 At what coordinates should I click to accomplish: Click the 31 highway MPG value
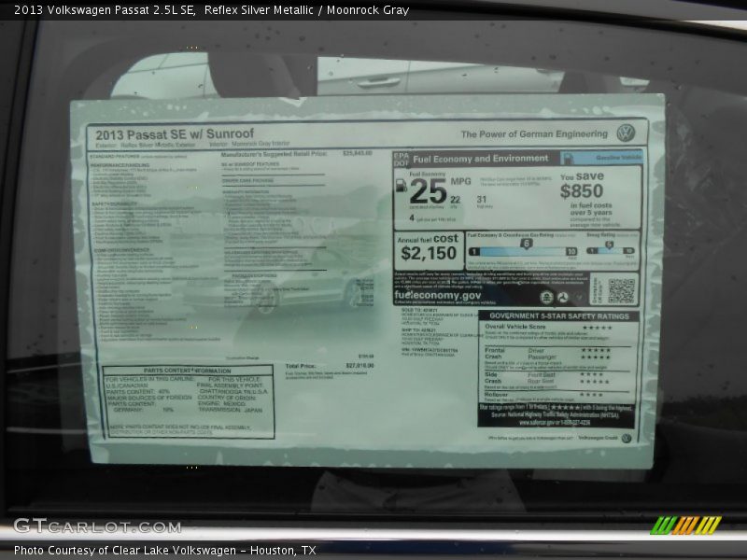[482, 200]
